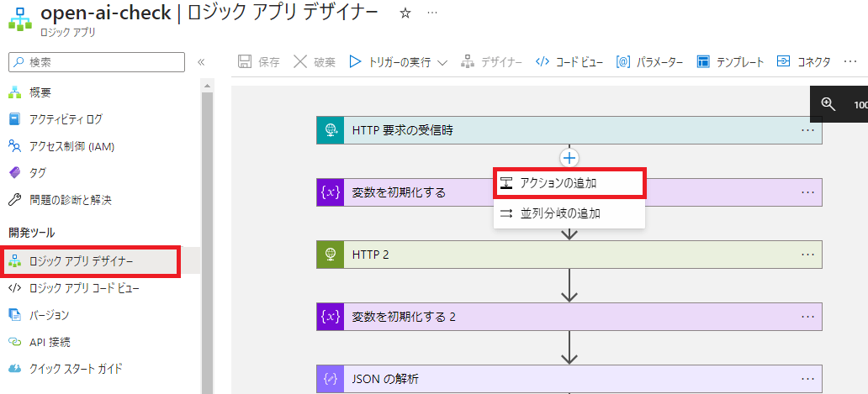The height and width of the screenshot is (394, 868).
Task: Click variable icon on 変数を初期化する
Action: point(331,192)
